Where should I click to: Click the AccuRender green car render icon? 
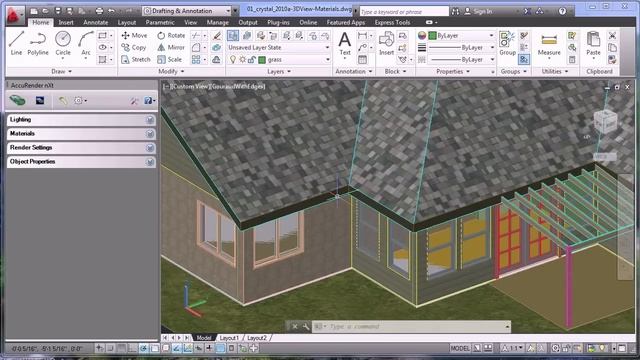tap(18, 100)
